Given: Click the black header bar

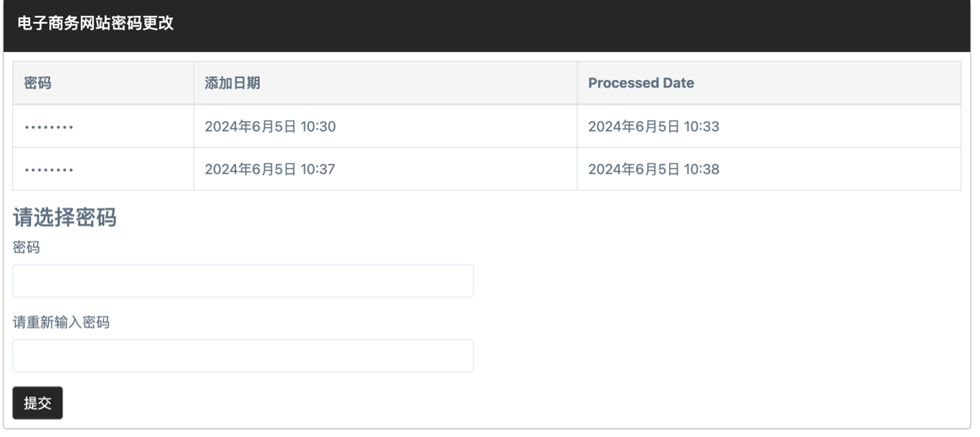Looking at the screenshot, I should point(487,25).
